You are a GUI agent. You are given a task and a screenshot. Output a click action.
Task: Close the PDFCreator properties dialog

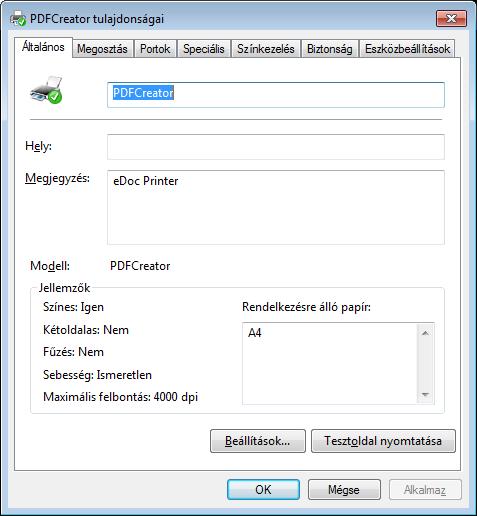(451, 19)
